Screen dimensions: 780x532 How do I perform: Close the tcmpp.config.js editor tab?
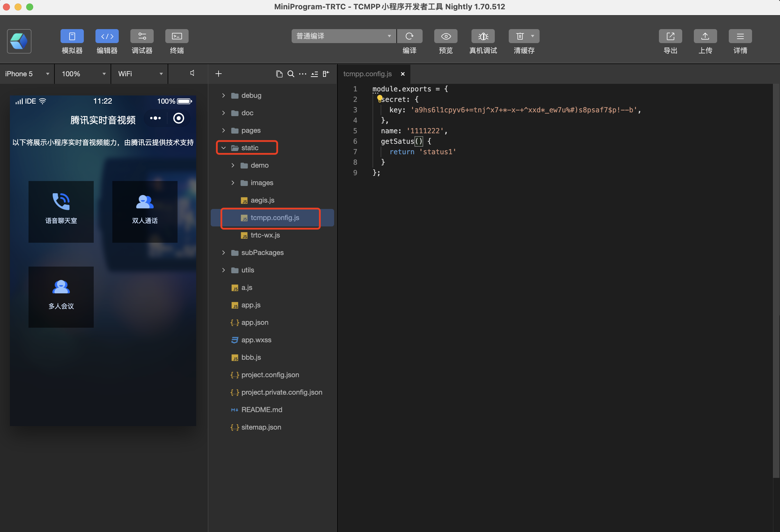point(403,74)
